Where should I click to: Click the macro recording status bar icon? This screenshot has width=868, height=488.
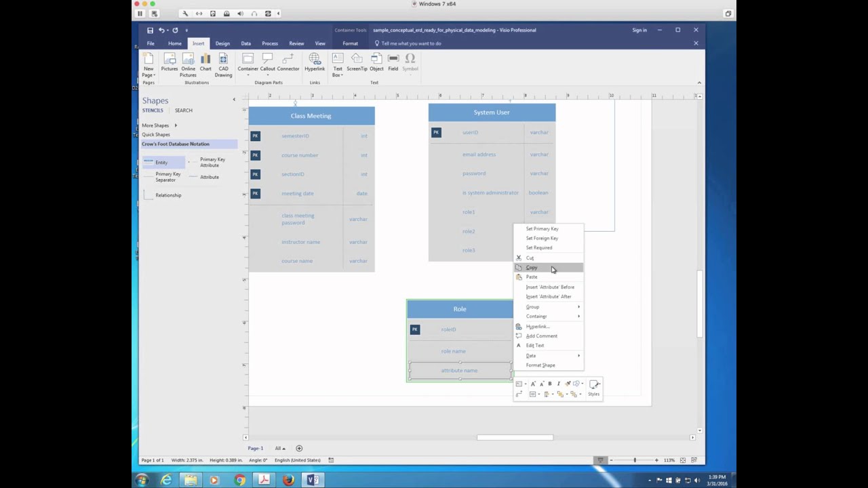(331, 460)
